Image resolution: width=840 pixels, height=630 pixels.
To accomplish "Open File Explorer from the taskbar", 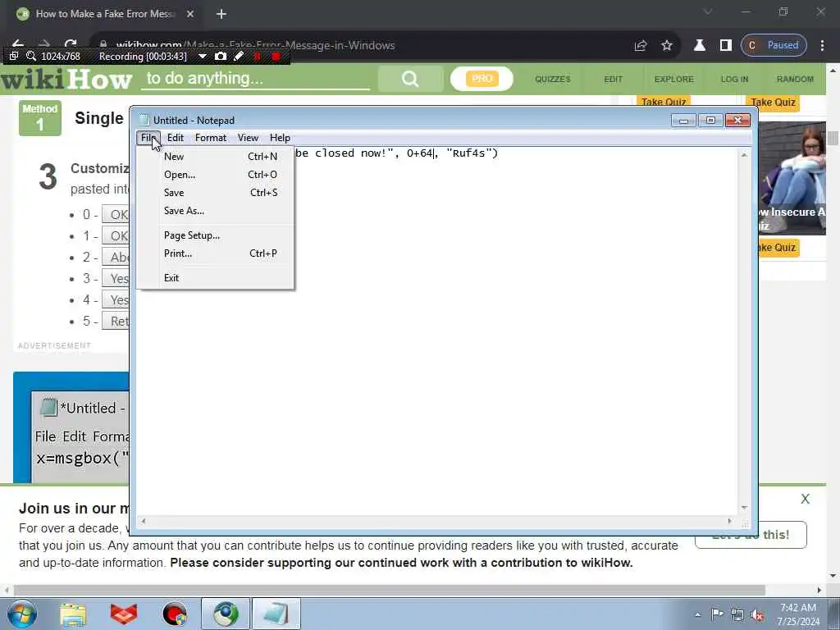I will (x=73, y=614).
